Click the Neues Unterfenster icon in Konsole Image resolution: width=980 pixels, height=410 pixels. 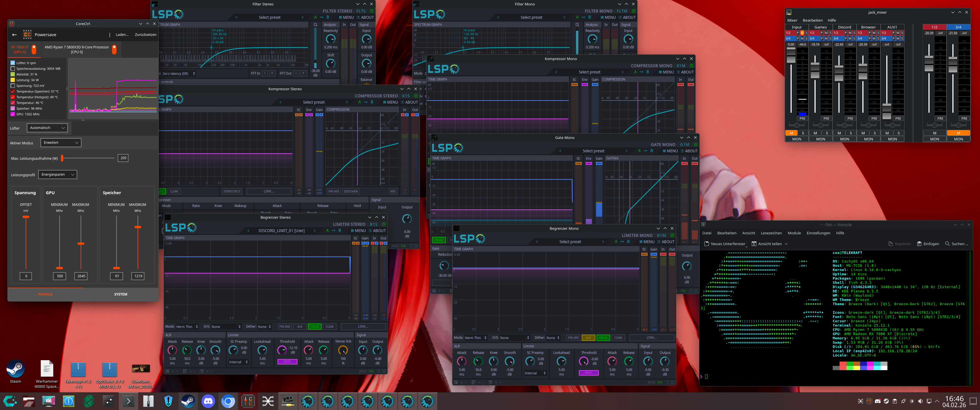(707, 244)
